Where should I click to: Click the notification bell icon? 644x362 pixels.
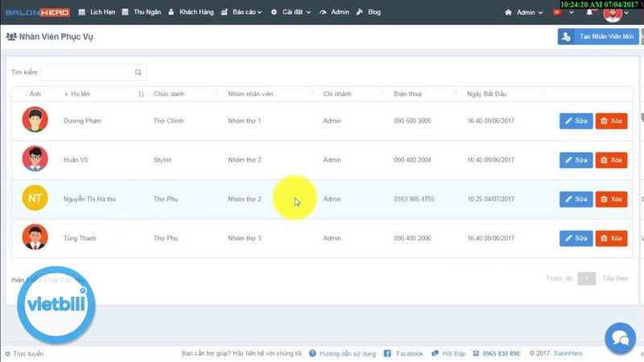tap(590, 13)
